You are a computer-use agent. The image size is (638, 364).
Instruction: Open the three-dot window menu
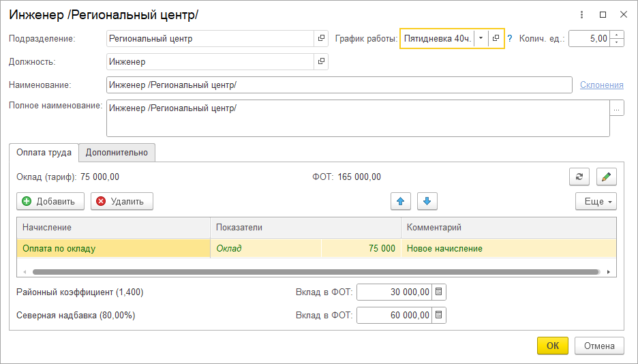tap(582, 14)
